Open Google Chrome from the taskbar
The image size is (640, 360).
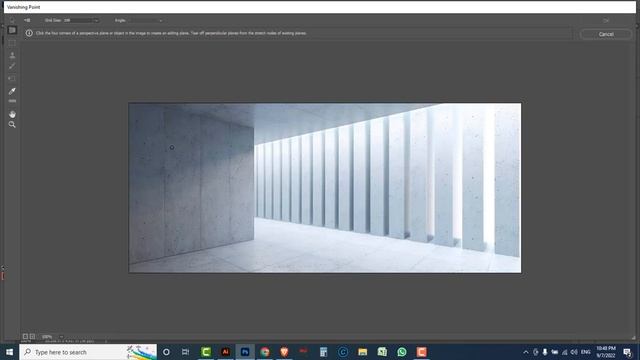click(x=264, y=352)
